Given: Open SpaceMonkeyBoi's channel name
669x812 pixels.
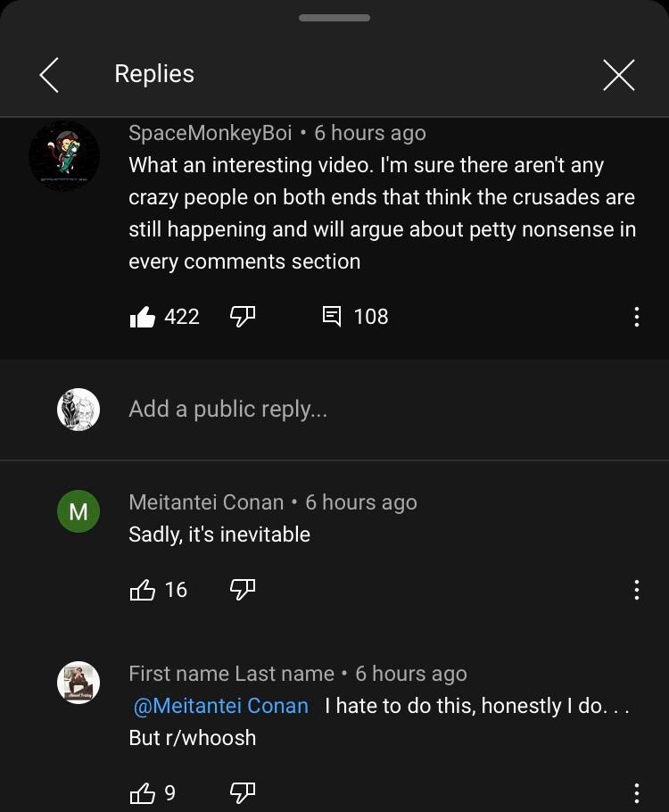Looking at the screenshot, I should (x=210, y=133).
